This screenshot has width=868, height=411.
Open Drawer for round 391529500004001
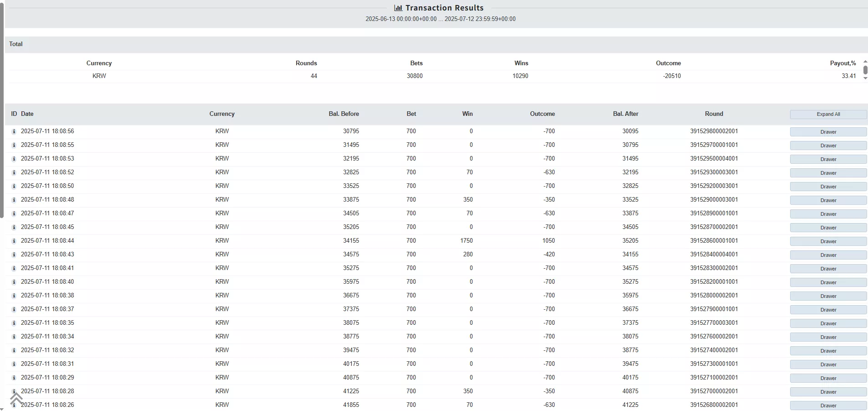(828, 159)
